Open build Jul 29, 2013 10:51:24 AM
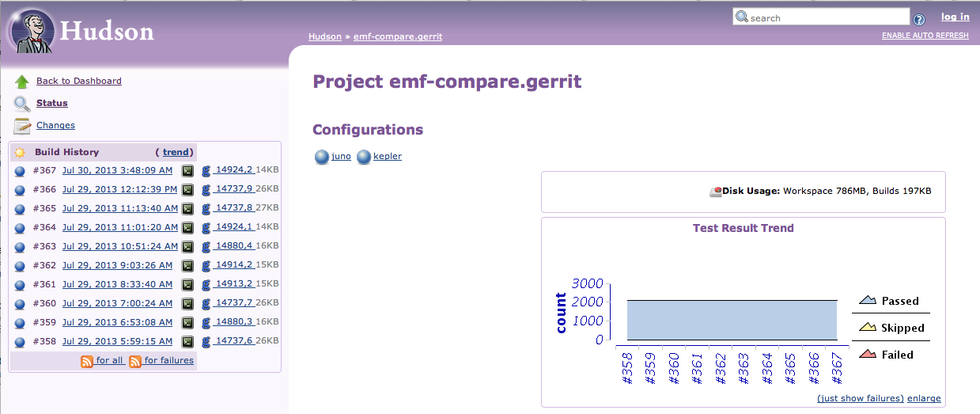980x414 pixels. pos(120,246)
